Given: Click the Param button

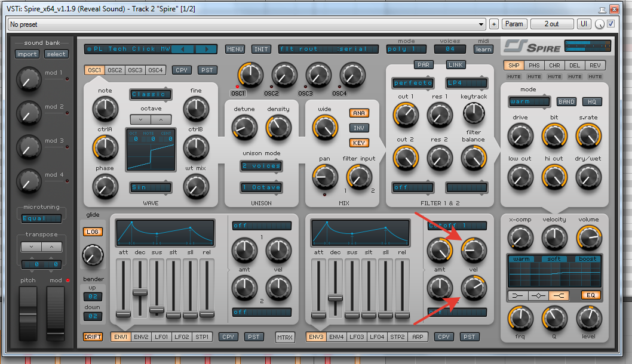Looking at the screenshot, I should coord(514,24).
